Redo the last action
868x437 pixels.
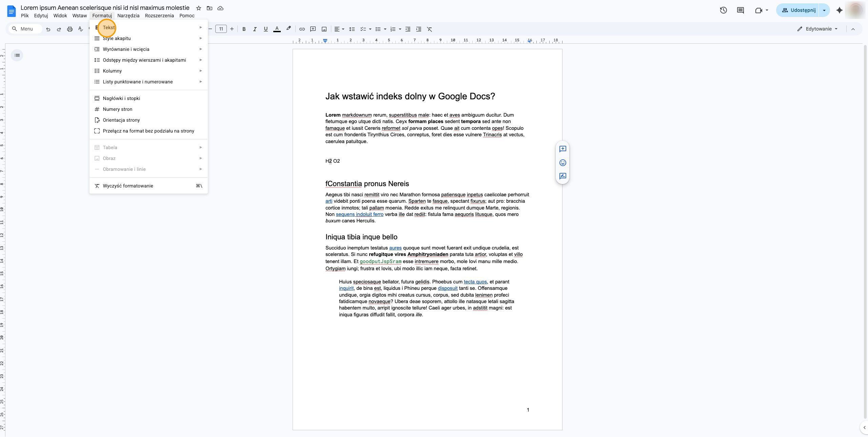coord(59,29)
